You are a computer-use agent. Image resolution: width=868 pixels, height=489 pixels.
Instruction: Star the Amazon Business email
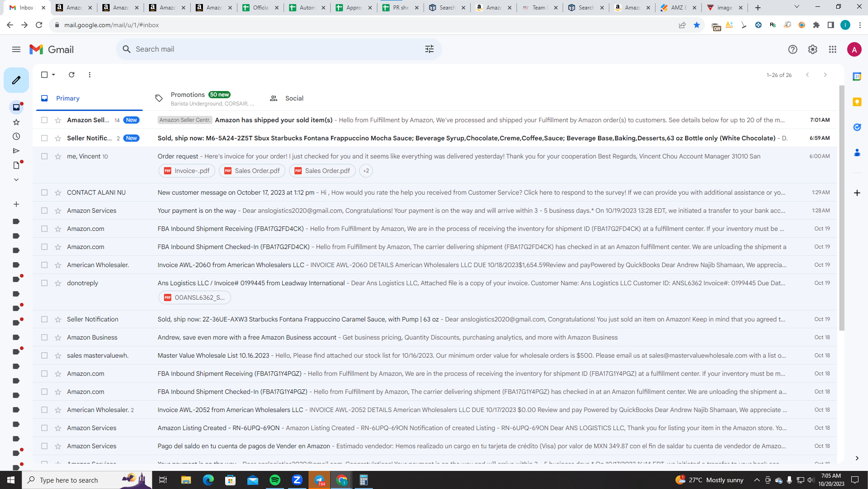(58, 337)
